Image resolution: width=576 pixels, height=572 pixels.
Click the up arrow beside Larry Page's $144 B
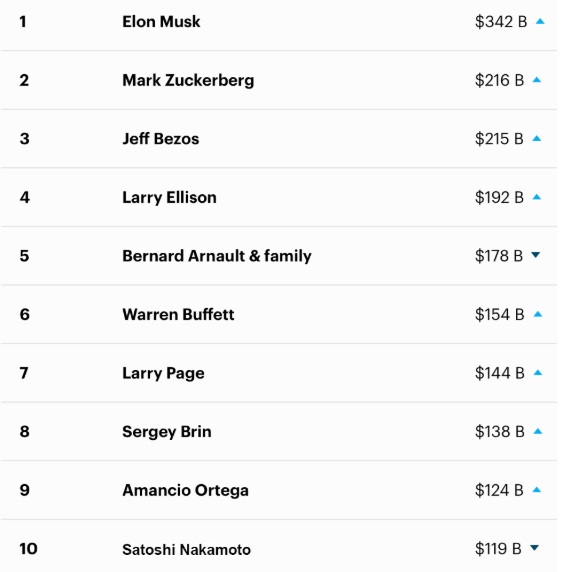click(538, 373)
